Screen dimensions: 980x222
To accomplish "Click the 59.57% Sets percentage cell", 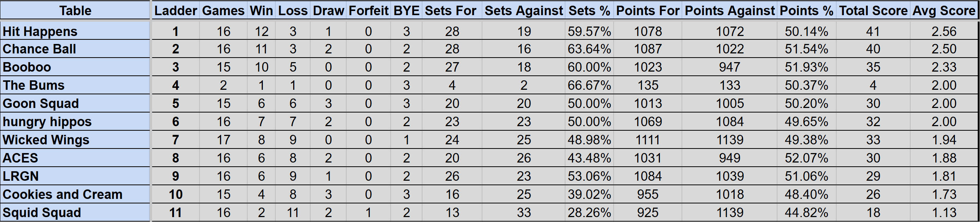I will (x=589, y=31).
